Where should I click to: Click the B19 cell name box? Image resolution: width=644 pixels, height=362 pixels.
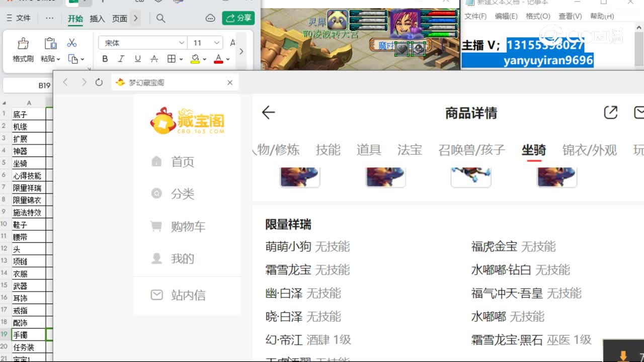pyautogui.click(x=27, y=85)
